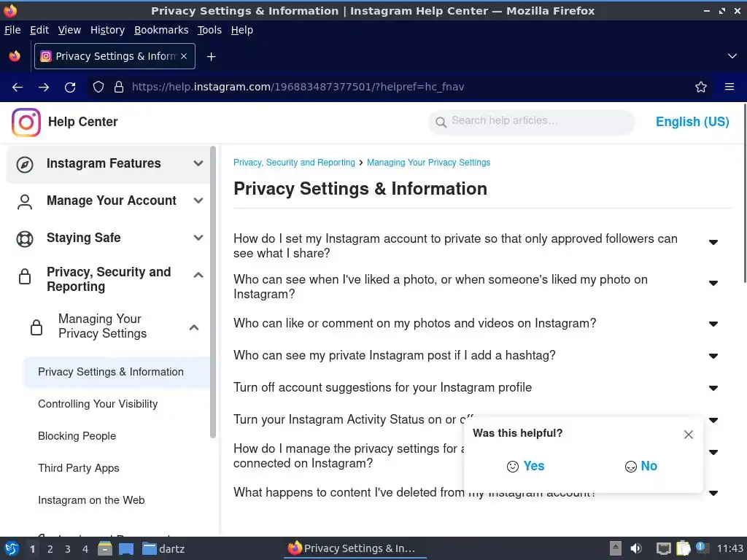Select Privacy Settings & Information sidebar item
This screenshot has width=747, height=560.
tap(117, 372)
